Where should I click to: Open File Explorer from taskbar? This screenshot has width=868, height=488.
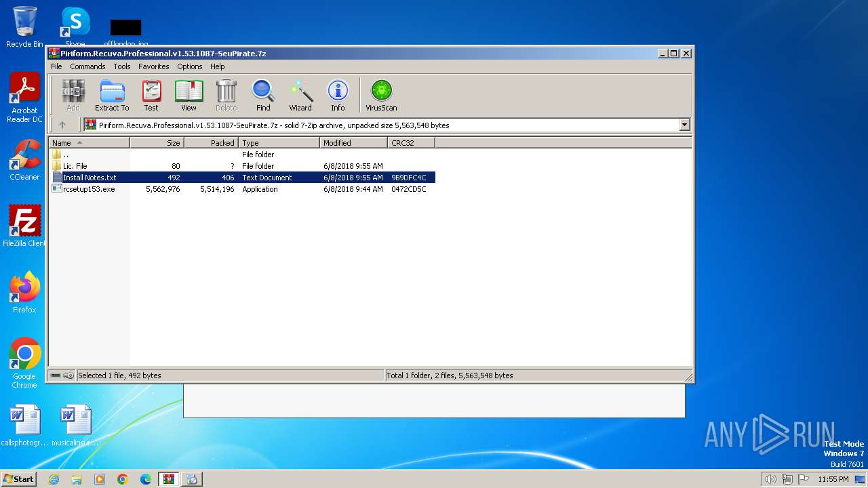(x=77, y=479)
